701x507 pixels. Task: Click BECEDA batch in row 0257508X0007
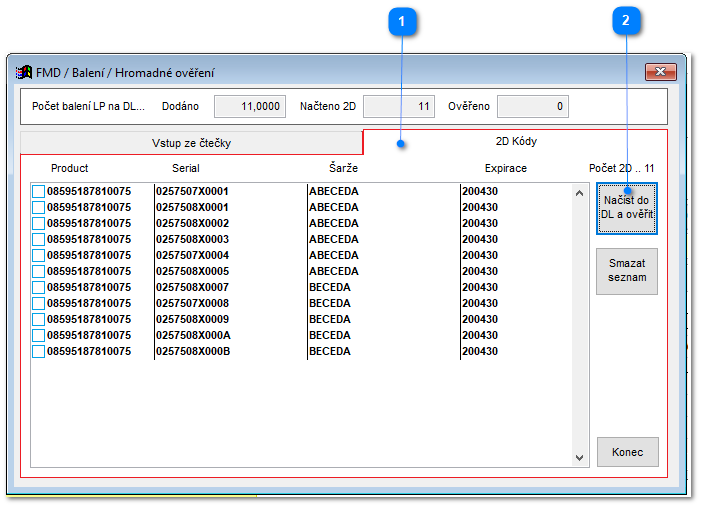pyautogui.click(x=330, y=287)
